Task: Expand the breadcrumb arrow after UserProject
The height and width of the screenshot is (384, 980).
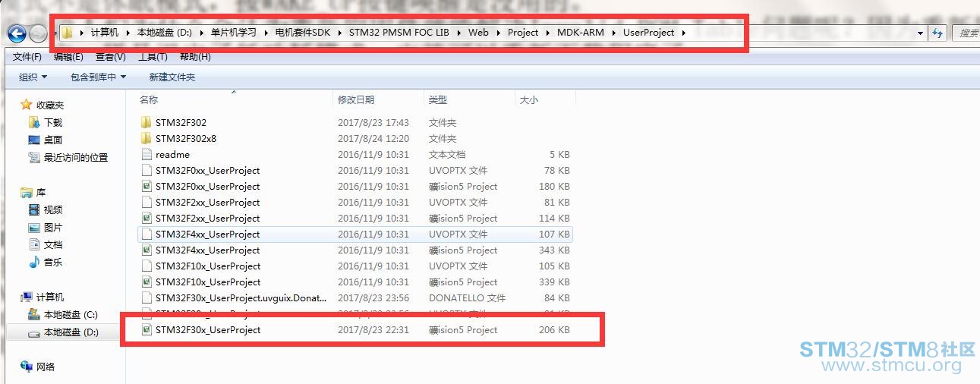Action: coord(682,33)
